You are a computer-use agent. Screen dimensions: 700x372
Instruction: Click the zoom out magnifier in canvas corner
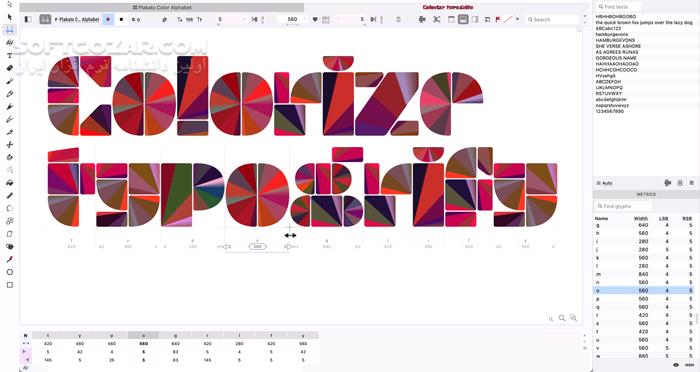click(x=551, y=318)
